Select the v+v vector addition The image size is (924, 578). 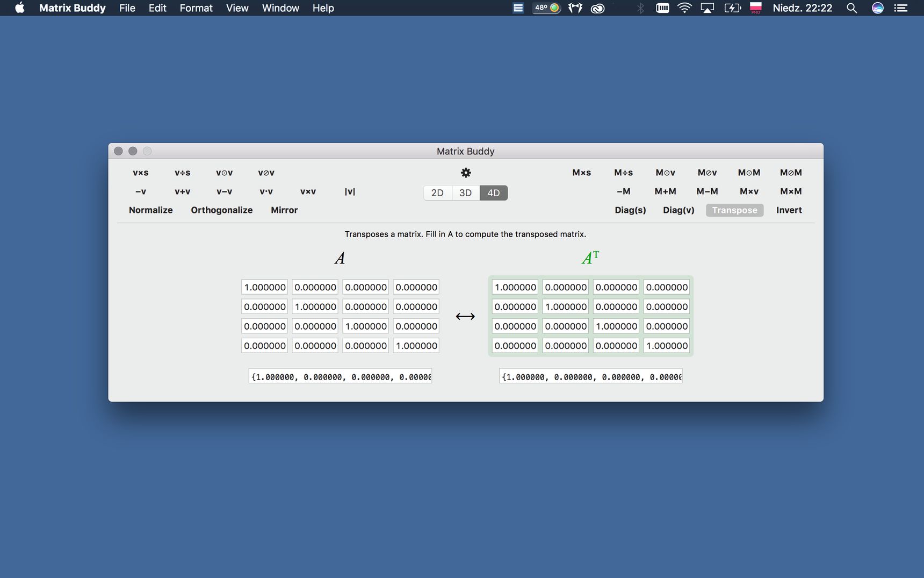183,191
